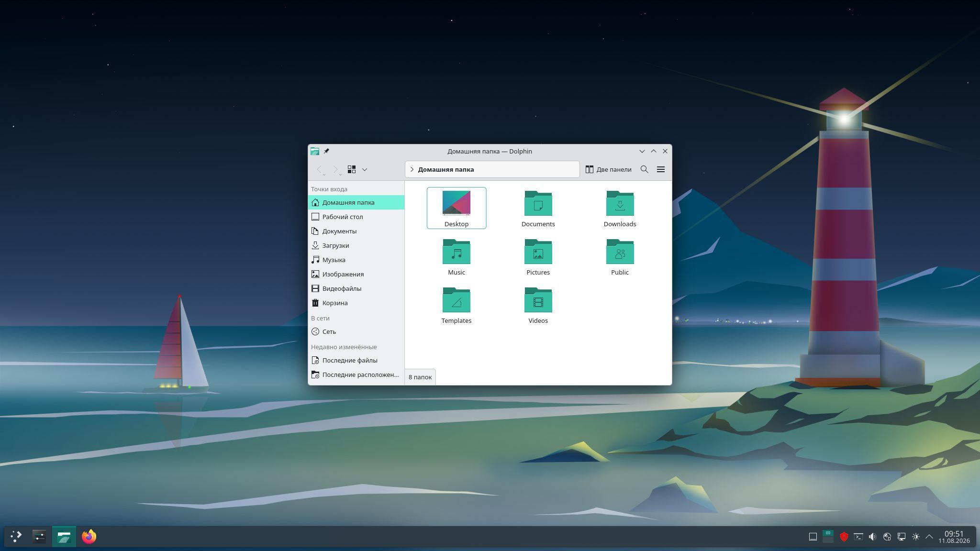Open Загрузки in Places sidebar
Image resolution: width=980 pixels, height=551 pixels.
click(x=356, y=245)
